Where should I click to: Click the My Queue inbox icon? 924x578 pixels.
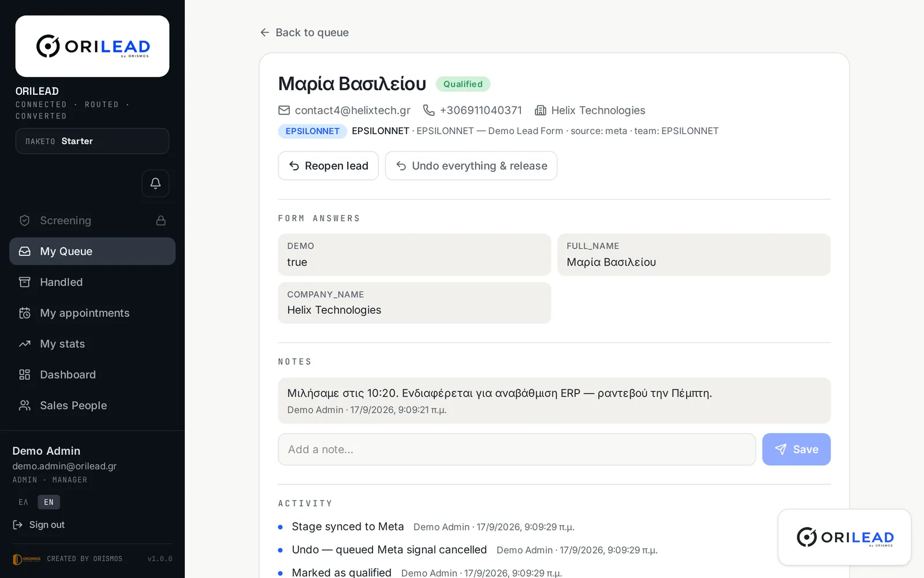pos(24,251)
